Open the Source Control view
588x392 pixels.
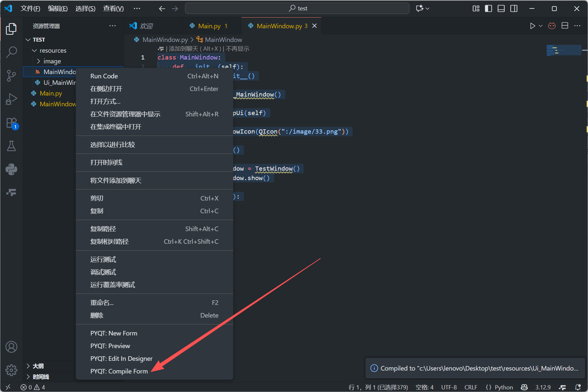point(11,75)
